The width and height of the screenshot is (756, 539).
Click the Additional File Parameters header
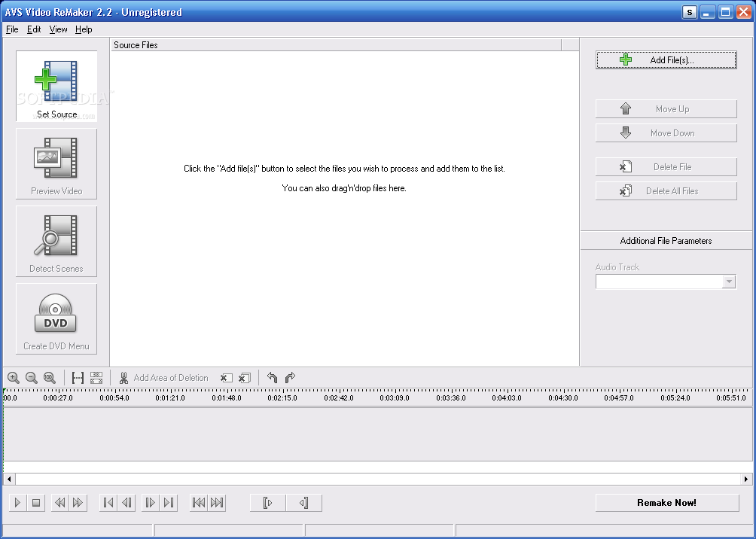666,241
